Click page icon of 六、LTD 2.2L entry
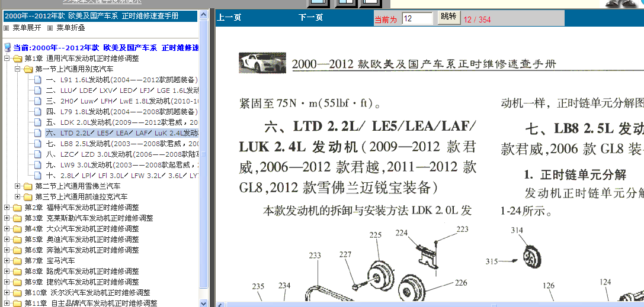644x307 pixels. (38, 133)
